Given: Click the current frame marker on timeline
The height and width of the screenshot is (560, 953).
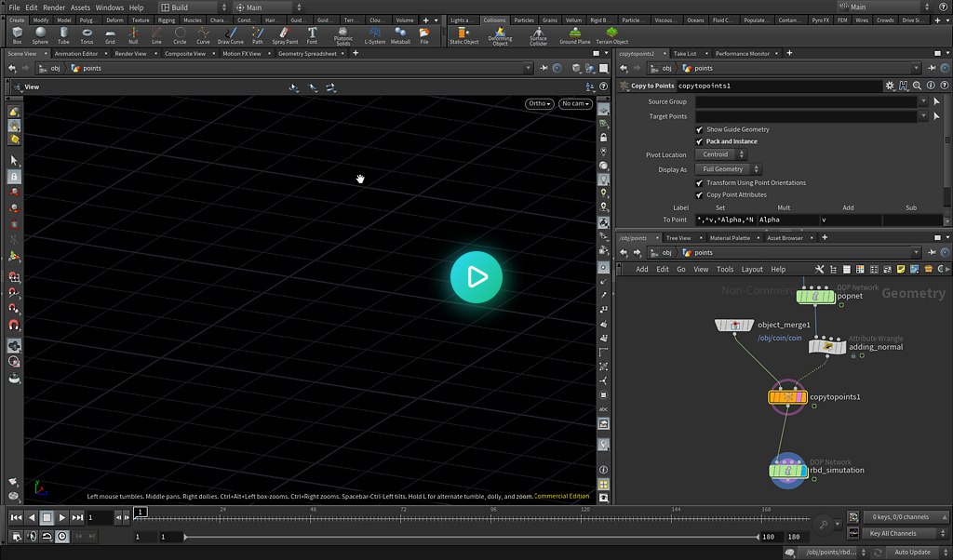Looking at the screenshot, I should point(141,513).
